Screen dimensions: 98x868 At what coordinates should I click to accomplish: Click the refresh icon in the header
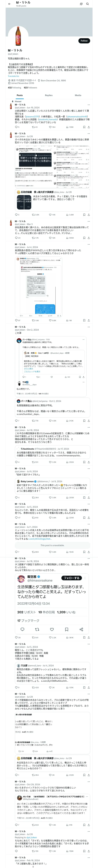[x=81, y=4]
